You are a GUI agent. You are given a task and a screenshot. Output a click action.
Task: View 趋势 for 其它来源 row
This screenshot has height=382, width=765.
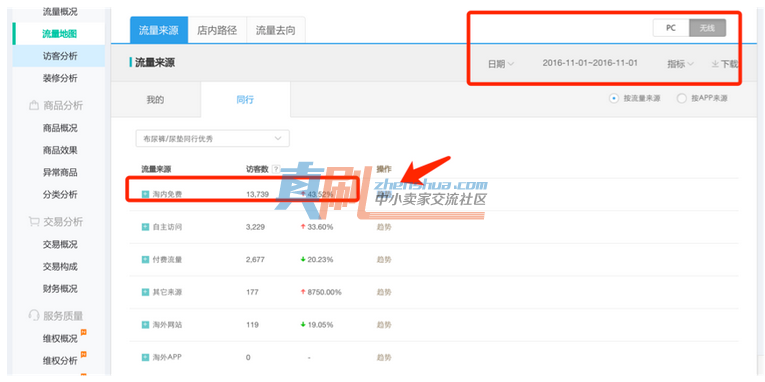[x=384, y=292]
